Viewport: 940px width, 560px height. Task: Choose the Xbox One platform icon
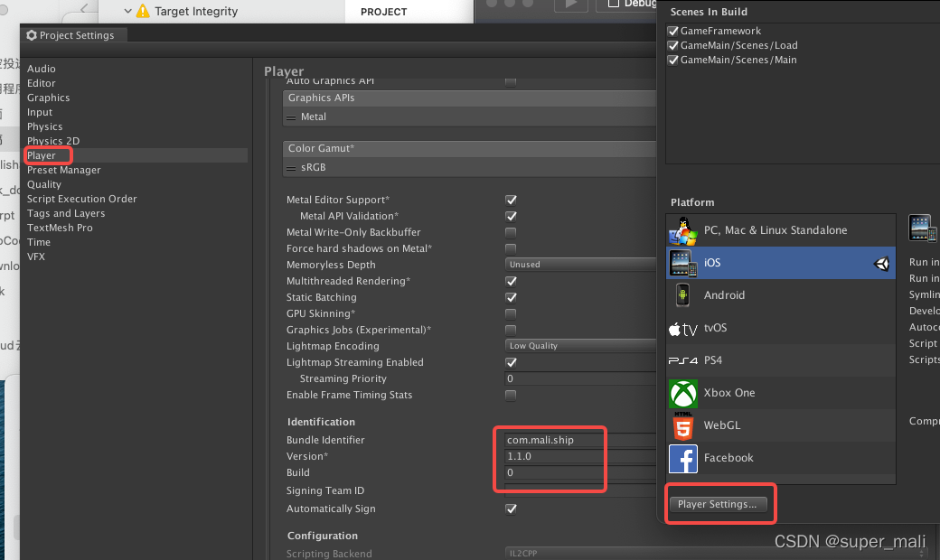coord(682,394)
